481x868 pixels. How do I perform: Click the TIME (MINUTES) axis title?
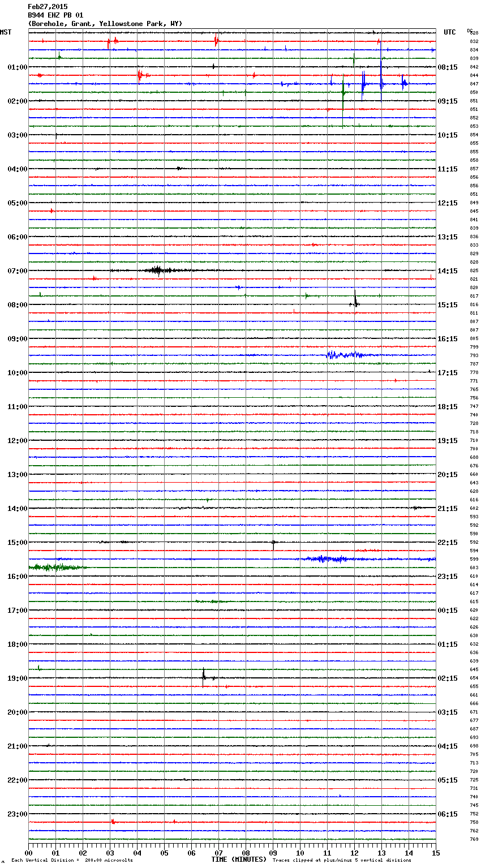point(239,860)
